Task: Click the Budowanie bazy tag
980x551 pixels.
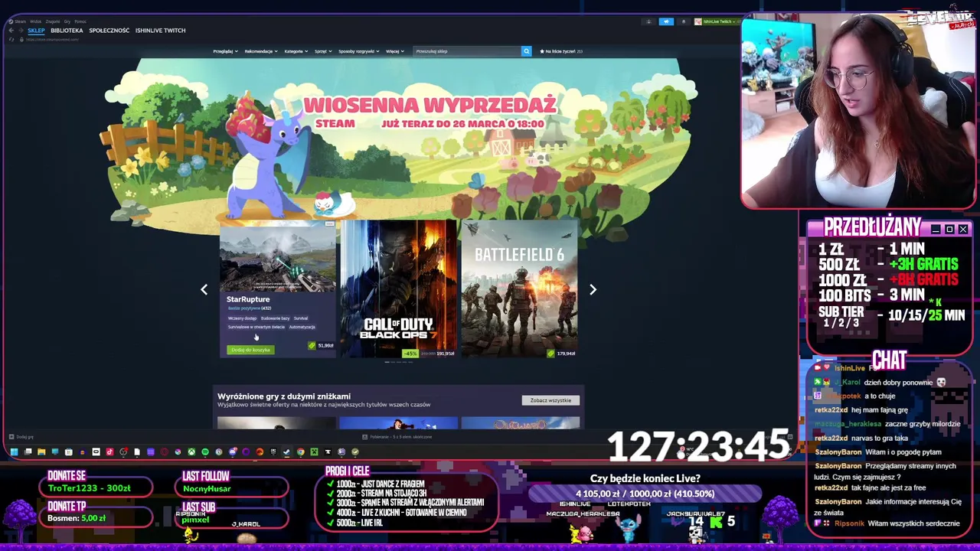Action: click(x=275, y=318)
